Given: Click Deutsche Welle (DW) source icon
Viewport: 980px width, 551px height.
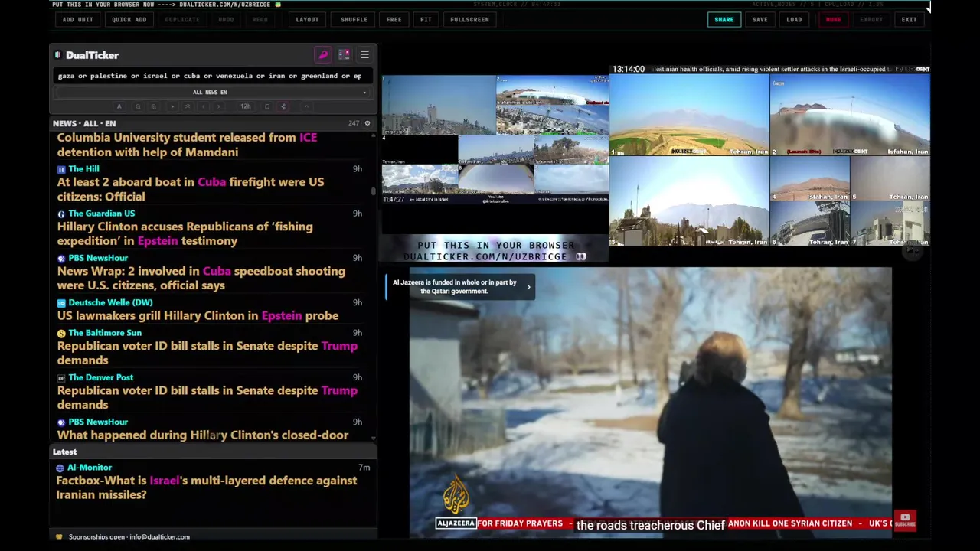Looking at the screenshot, I should [61, 302].
